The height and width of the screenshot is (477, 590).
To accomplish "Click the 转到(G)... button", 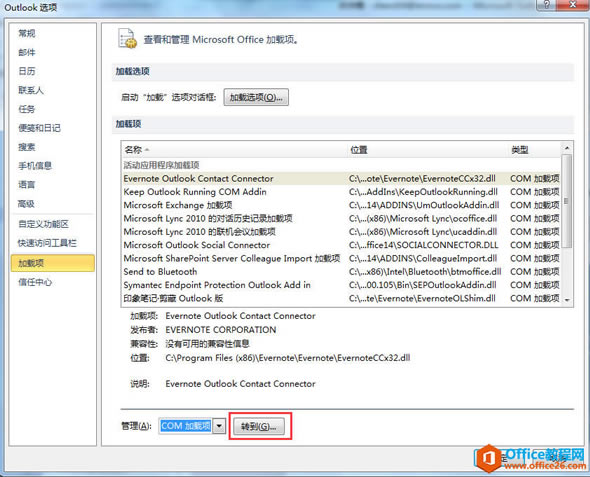I will pyautogui.click(x=259, y=427).
